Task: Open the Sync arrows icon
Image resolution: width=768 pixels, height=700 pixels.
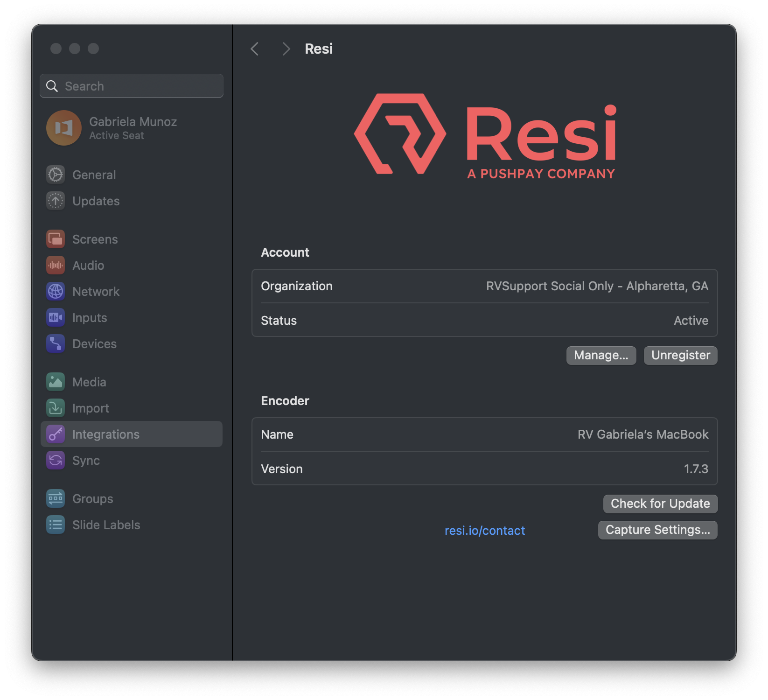Action: pos(56,460)
